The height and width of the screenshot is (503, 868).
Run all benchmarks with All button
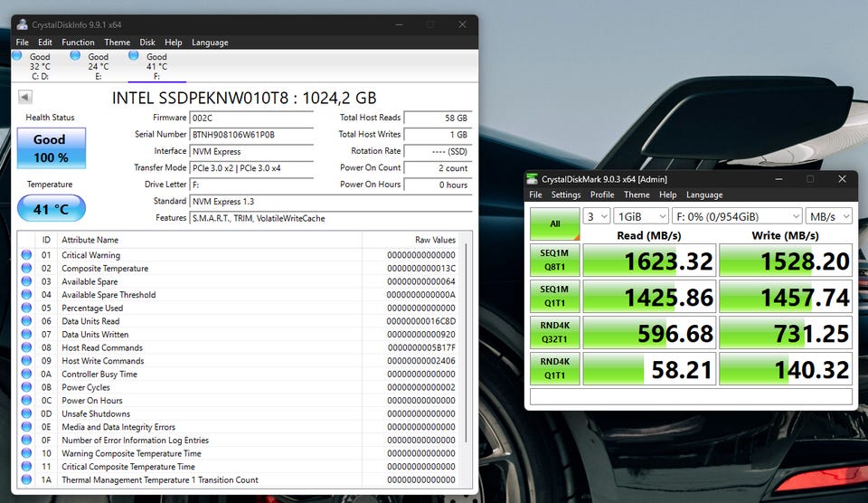(x=554, y=223)
